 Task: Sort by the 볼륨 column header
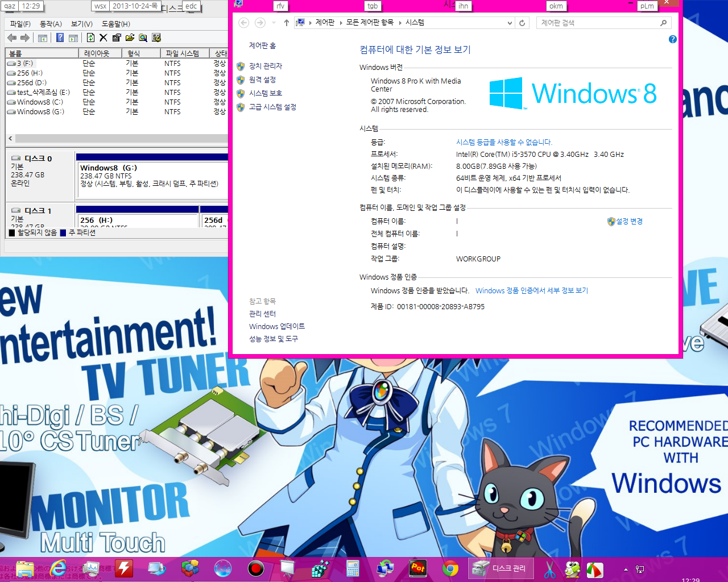42,53
